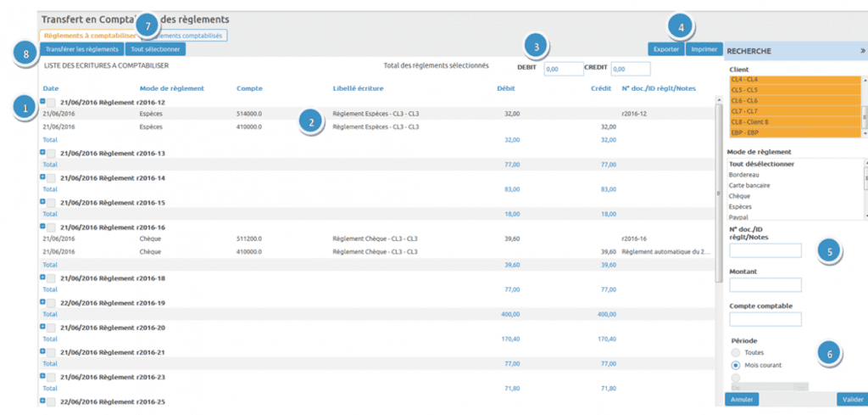Click the DEBIT total field
The height and width of the screenshot is (415, 868).
[564, 70]
